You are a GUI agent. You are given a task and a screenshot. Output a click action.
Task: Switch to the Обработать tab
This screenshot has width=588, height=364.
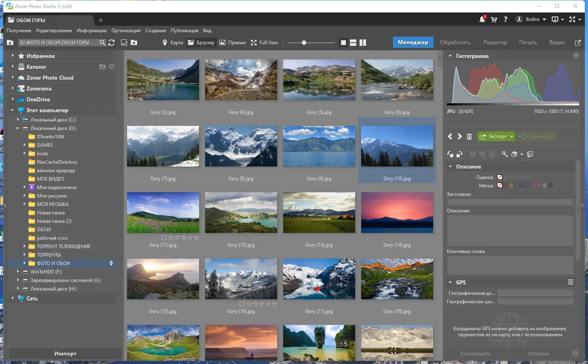tap(455, 42)
